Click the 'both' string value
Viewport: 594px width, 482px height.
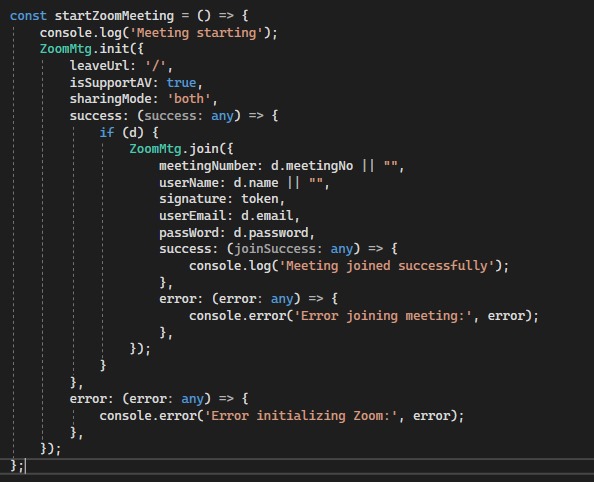(189, 99)
